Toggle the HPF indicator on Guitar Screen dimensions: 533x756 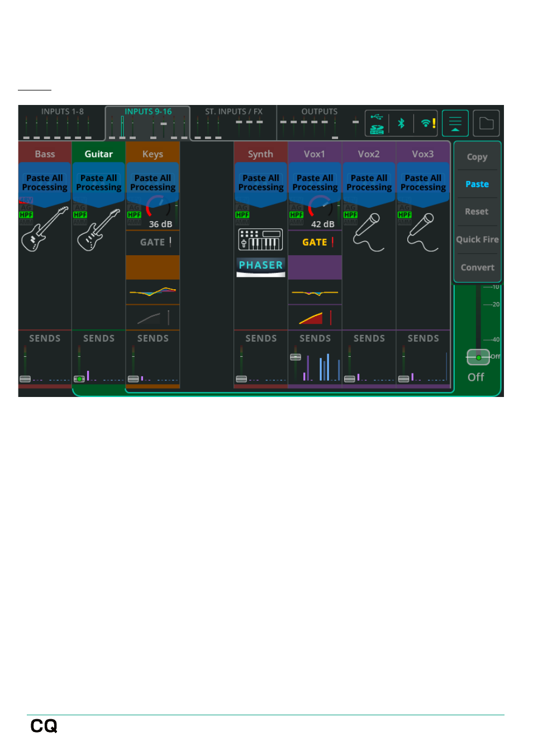80,214
